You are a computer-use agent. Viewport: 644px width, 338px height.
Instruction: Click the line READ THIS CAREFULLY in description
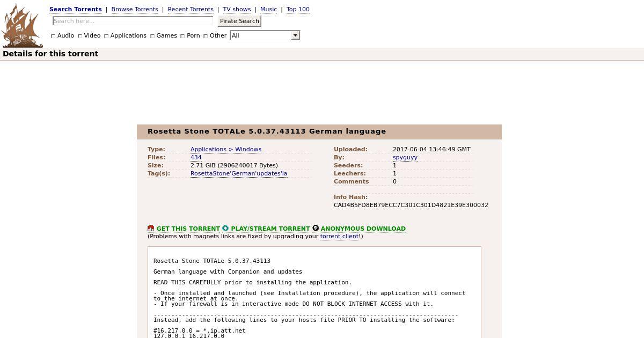253,282
